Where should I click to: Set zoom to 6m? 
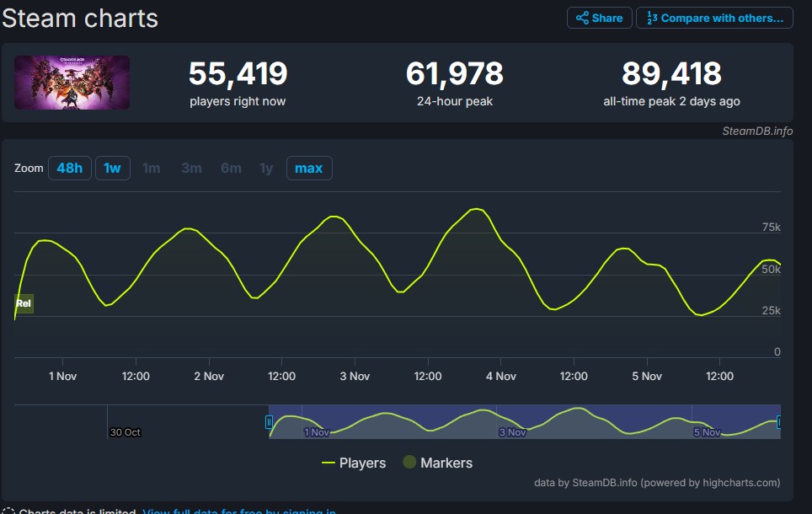tap(231, 168)
